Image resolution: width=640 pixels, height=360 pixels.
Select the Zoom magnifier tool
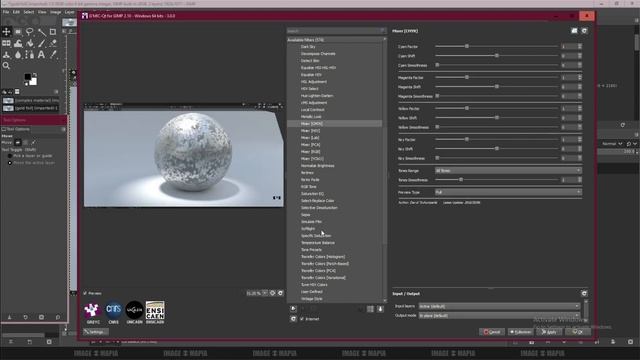coord(6,65)
